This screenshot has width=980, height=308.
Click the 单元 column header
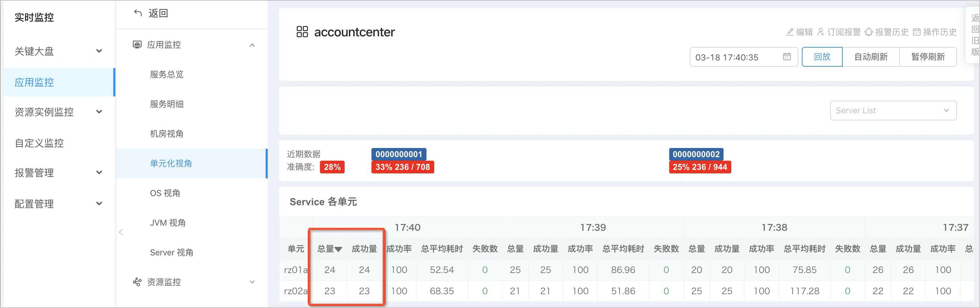pos(296,249)
